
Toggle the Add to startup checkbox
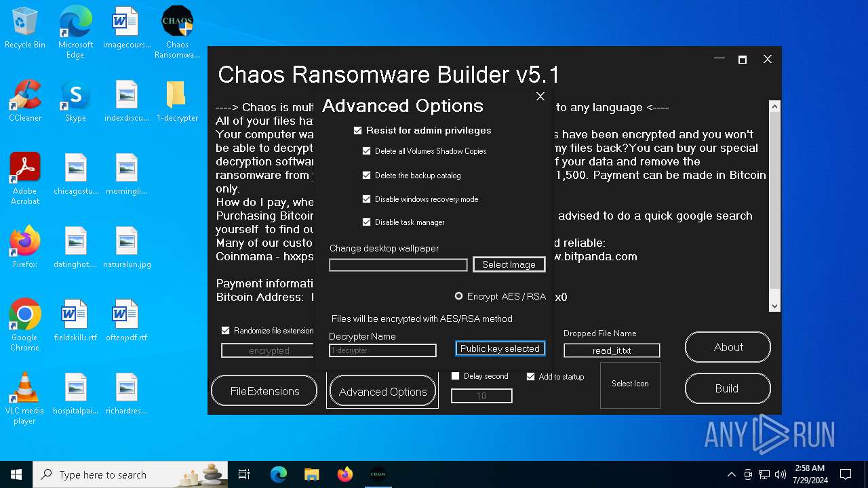coord(531,377)
